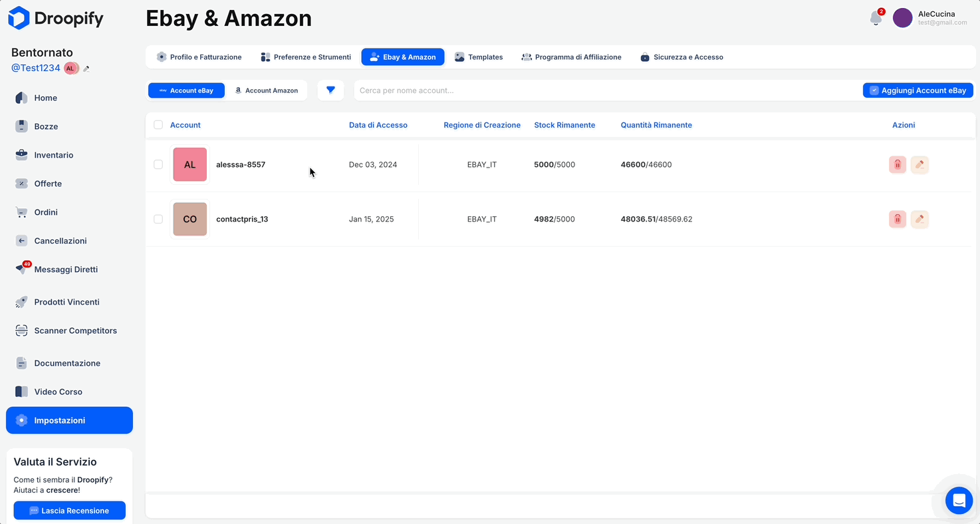
Task: Toggle the select-all accounts checkbox
Action: coord(158,125)
